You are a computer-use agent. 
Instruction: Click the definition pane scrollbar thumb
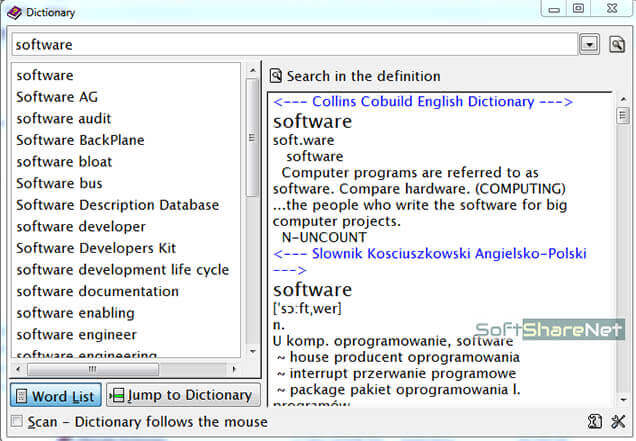click(x=623, y=116)
